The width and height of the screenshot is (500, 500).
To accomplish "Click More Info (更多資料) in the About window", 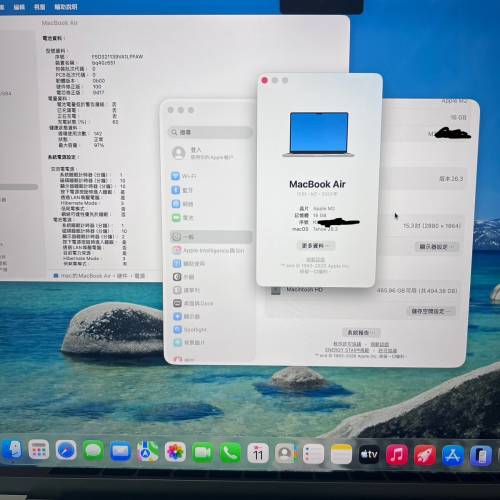I will (316, 246).
